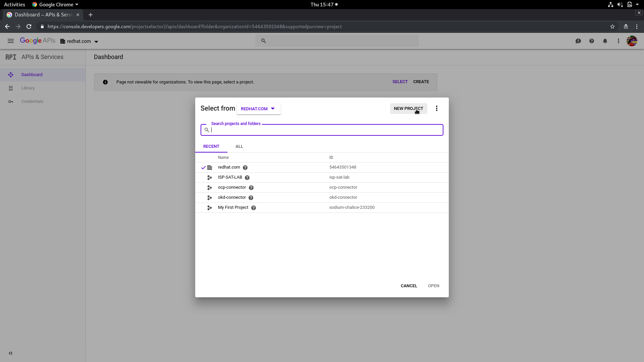Open the redhat.com project picker in header
This screenshot has height=362, width=644.
[x=79, y=41]
